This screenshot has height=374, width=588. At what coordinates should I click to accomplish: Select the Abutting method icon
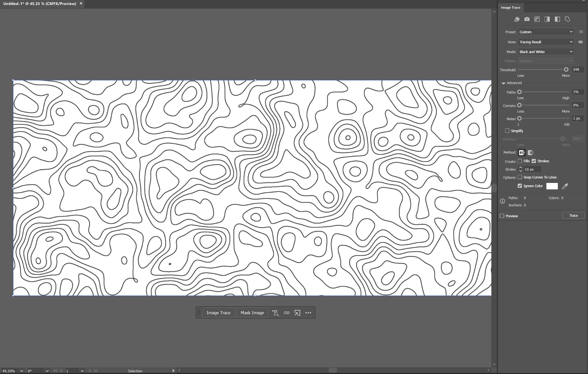[522, 153]
